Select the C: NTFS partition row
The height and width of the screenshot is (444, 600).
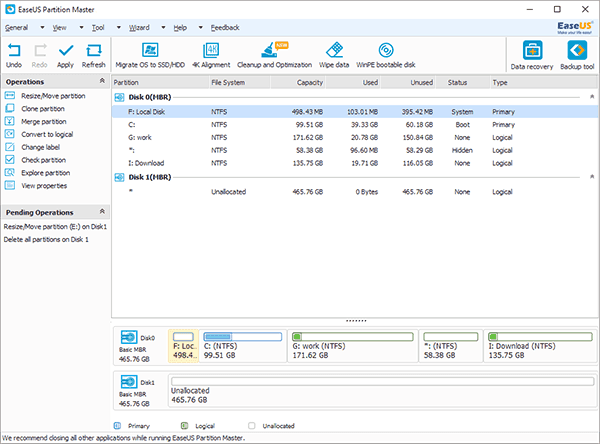point(355,125)
